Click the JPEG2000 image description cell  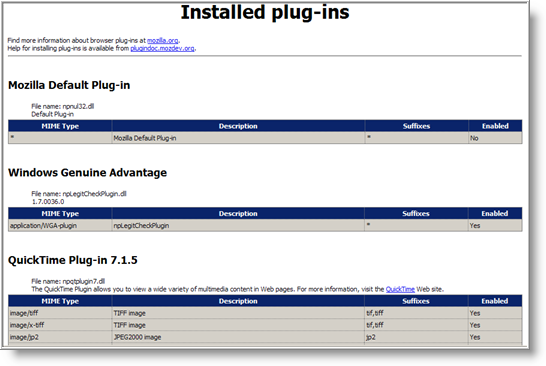(238, 337)
